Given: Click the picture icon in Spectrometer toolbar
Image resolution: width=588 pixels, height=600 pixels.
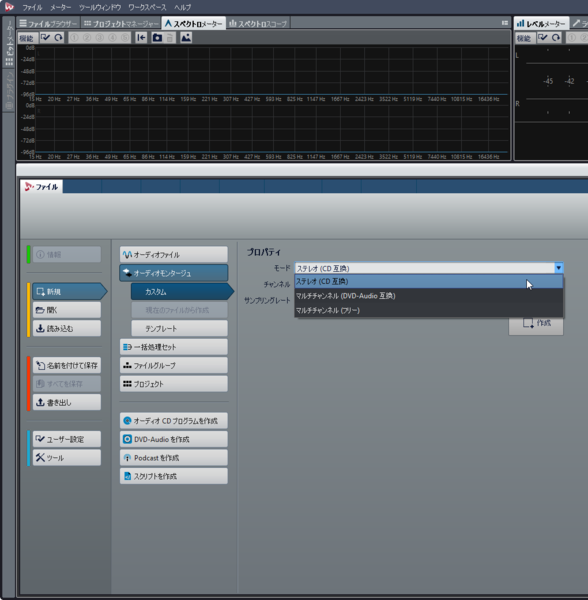Looking at the screenshot, I should (x=186, y=38).
